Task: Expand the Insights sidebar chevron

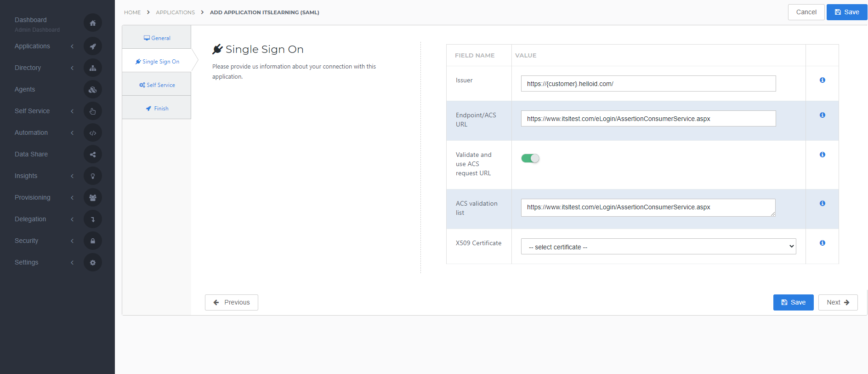Action: tap(72, 176)
